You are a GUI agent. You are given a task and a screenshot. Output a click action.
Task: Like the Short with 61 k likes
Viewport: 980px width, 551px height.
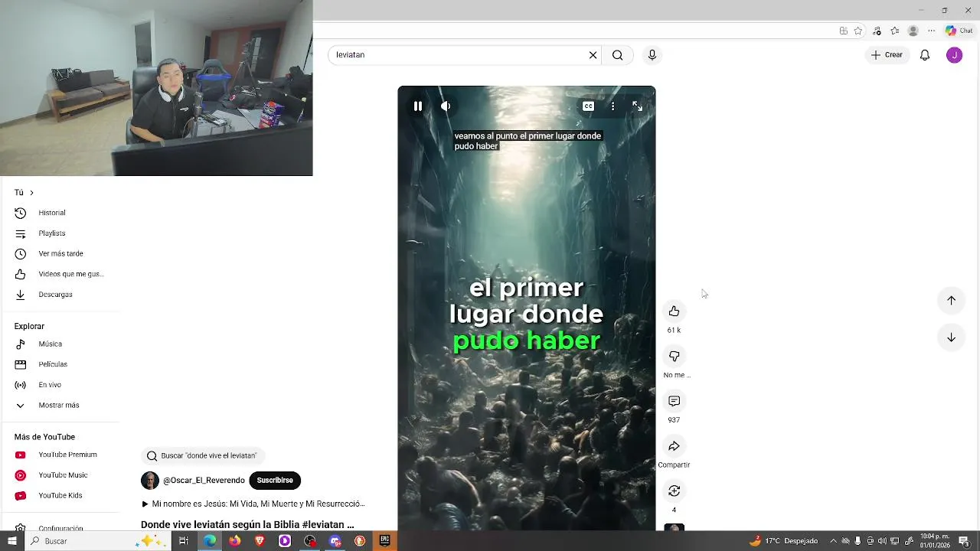point(674,311)
